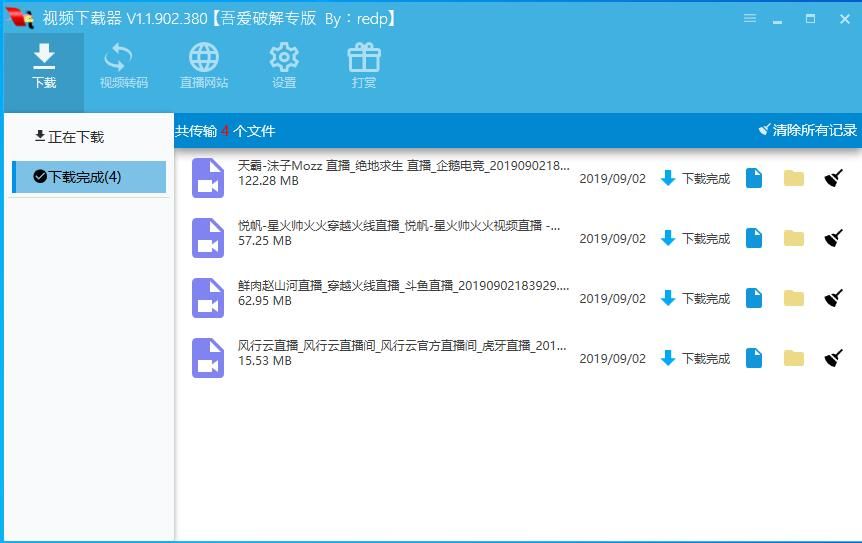
Task: Clear the 天霸-沫子Mozz record with broom icon
Action: tap(833, 178)
